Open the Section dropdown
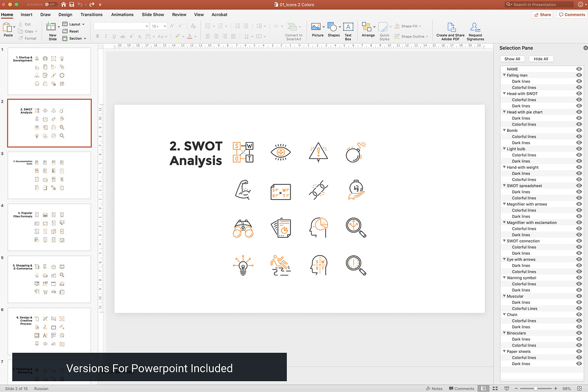 74,38
